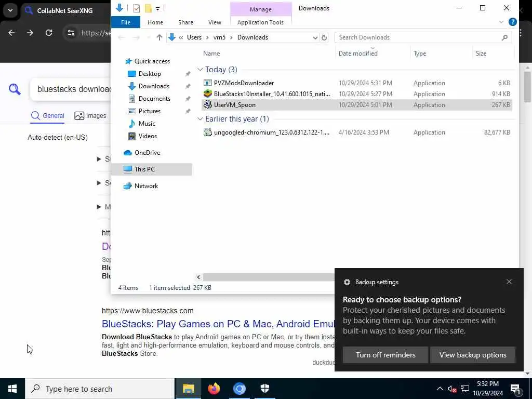
Task: Select General tab in SearXNG
Action: click(x=47, y=116)
